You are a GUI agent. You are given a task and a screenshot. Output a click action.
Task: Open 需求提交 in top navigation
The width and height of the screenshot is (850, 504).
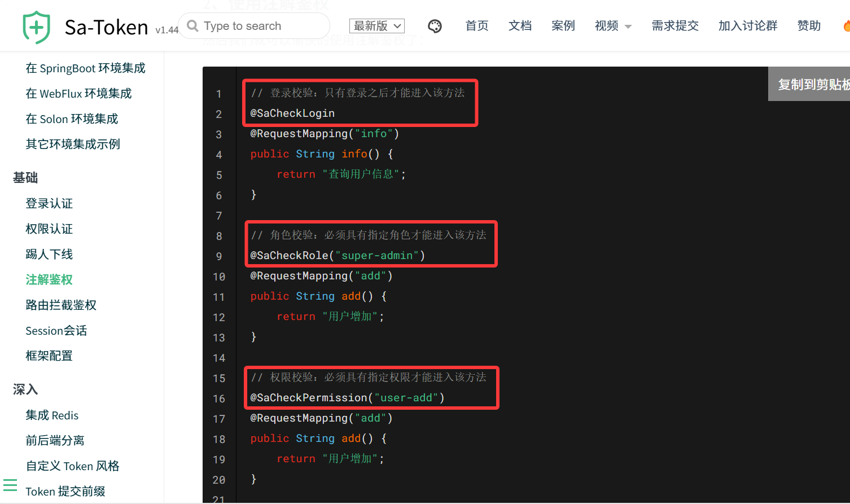[675, 26]
